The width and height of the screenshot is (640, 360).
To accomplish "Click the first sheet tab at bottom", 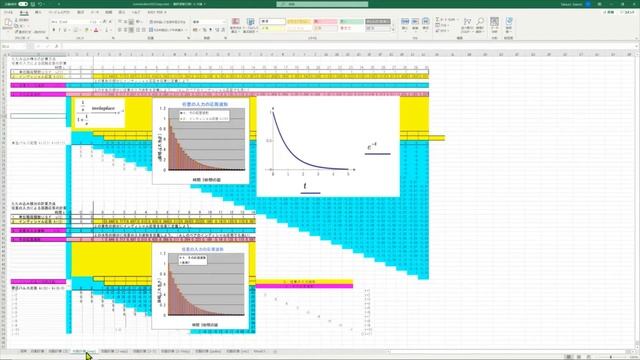I will pyautogui.click(x=23, y=351).
